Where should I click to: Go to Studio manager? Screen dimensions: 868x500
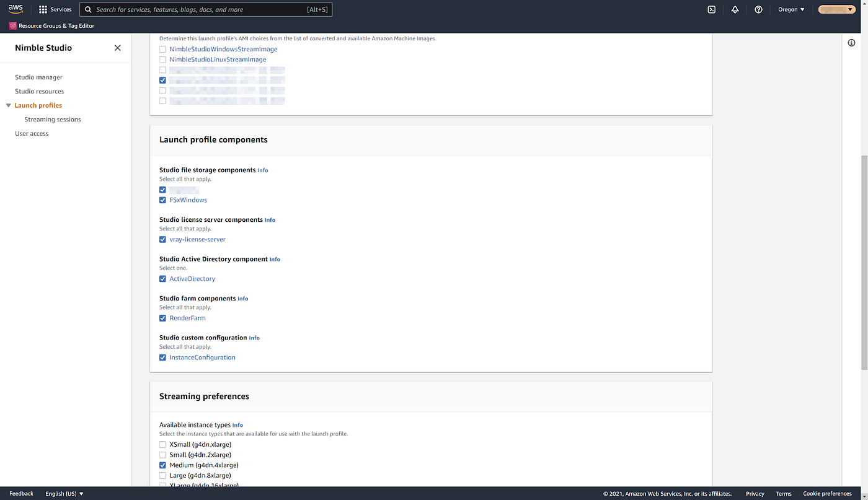point(38,77)
